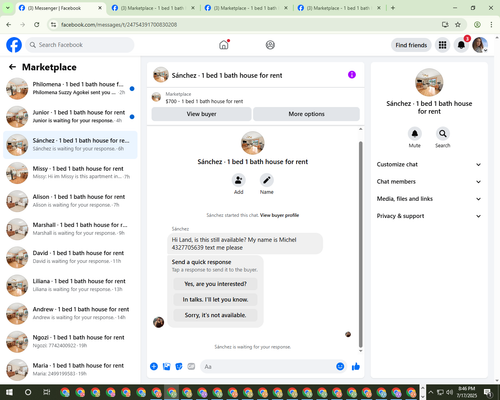Expand Chat members section
Viewport: 500px width, 400px height.
[x=429, y=182]
